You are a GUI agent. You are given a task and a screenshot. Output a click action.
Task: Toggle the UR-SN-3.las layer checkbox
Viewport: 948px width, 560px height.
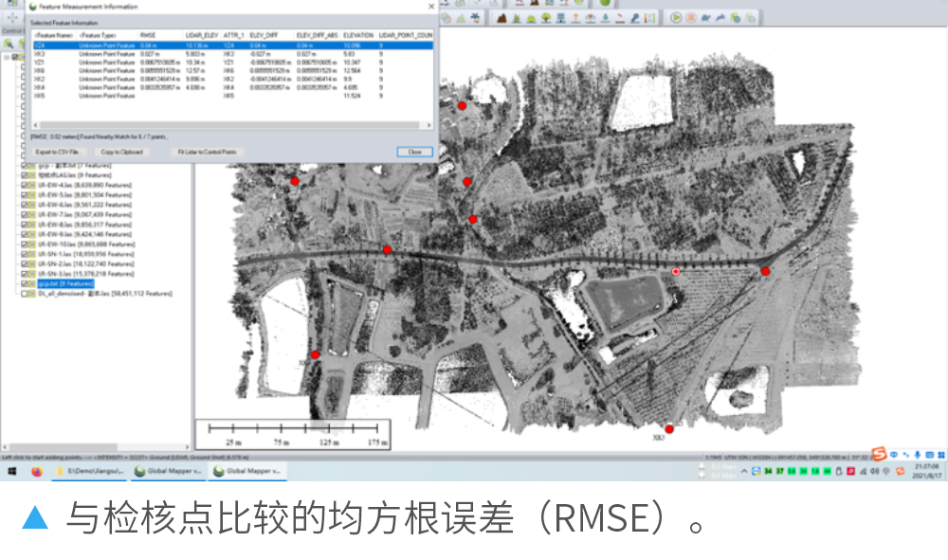click(x=26, y=273)
